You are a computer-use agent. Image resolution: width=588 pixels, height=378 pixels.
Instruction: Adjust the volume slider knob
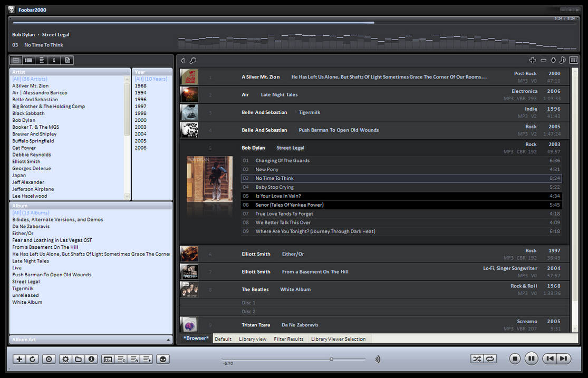[x=332, y=359]
